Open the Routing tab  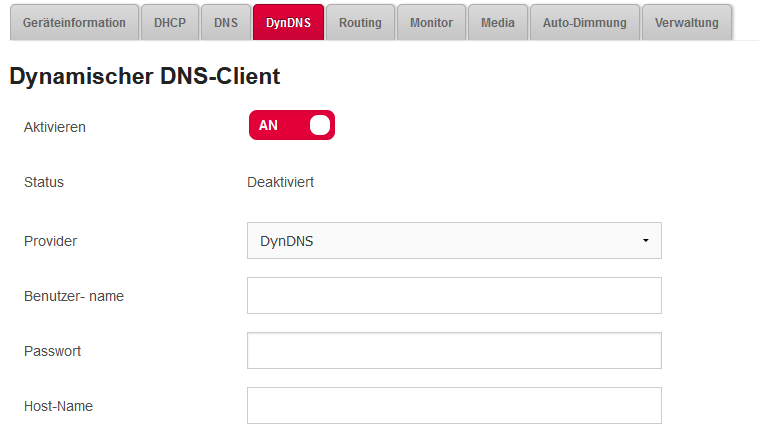click(x=360, y=23)
